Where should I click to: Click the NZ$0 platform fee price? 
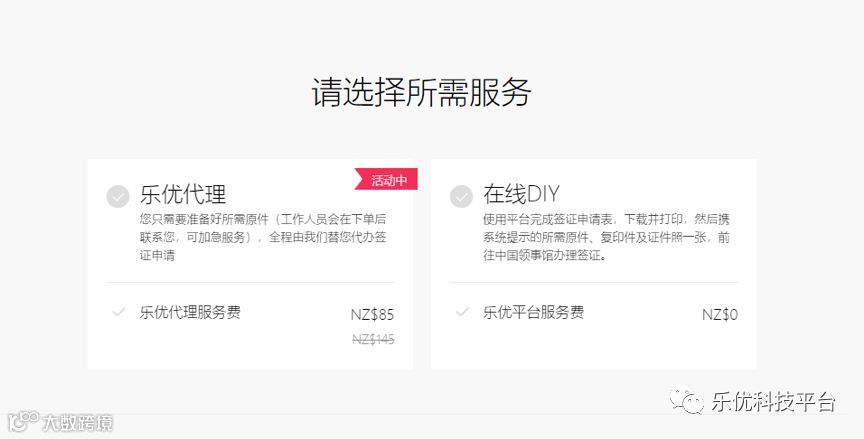720,315
